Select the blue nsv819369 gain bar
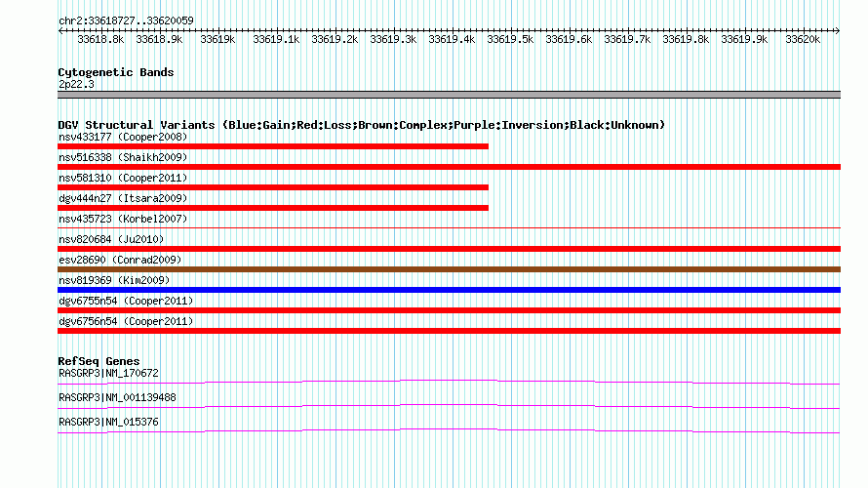Image resolution: width=868 pixels, height=488 pixels. click(x=449, y=290)
